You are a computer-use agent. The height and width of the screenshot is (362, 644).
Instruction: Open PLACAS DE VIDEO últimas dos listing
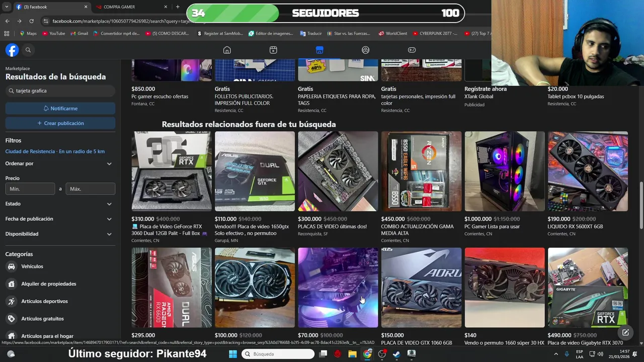point(338,171)
